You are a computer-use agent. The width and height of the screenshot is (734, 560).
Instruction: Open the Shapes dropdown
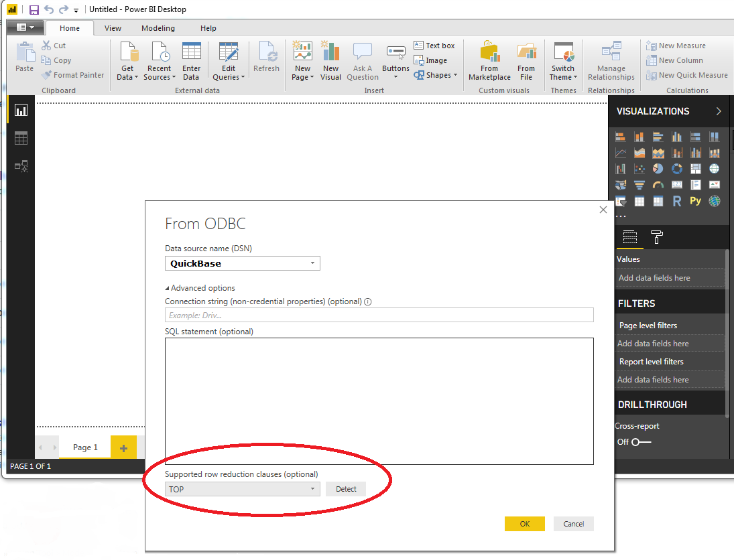pos(435,75)
